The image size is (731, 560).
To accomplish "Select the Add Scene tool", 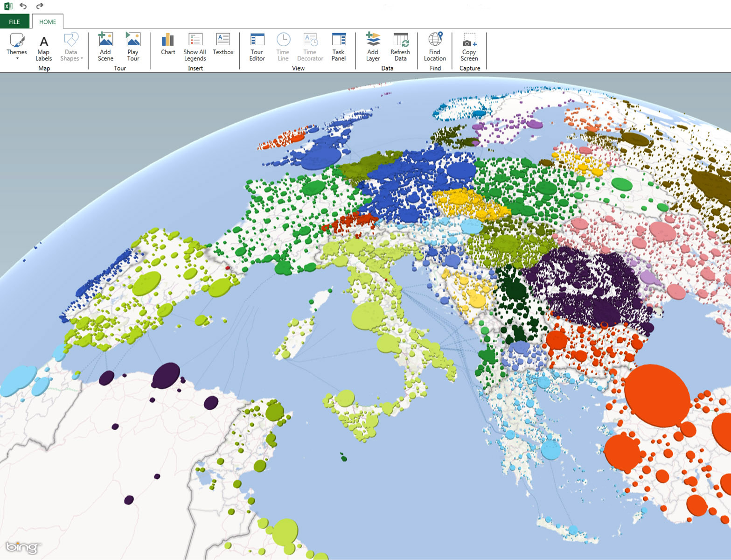I will (x=105, y=47).
